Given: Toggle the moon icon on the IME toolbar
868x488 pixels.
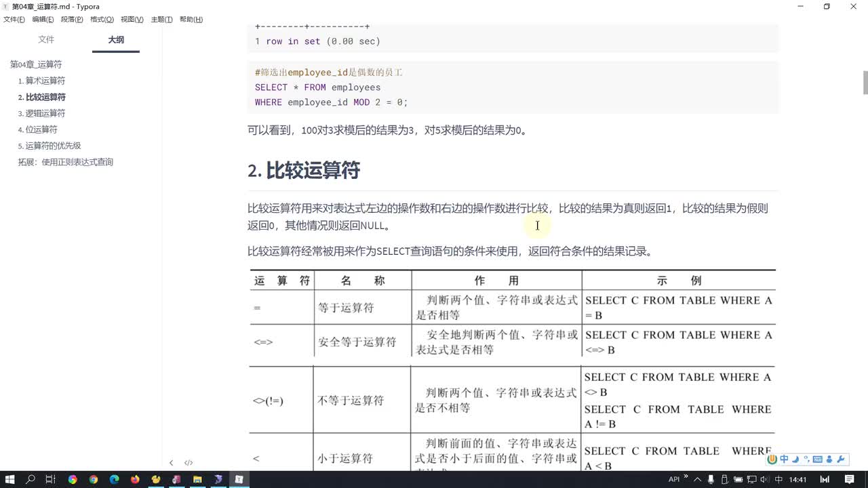Looking at the screenshot, I should point(795,459).
